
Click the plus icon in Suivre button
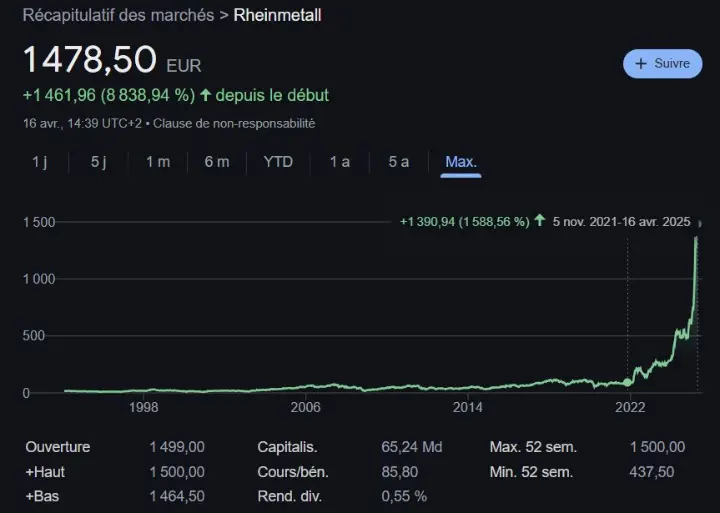coord(641,63)
